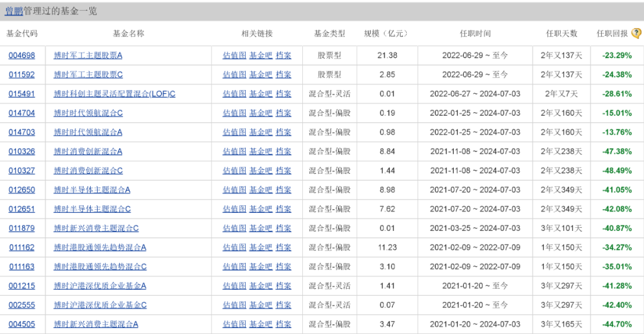Select the 任职天数 column header
Viewport: 644px width, 334px height.
(x=562, y=33)
